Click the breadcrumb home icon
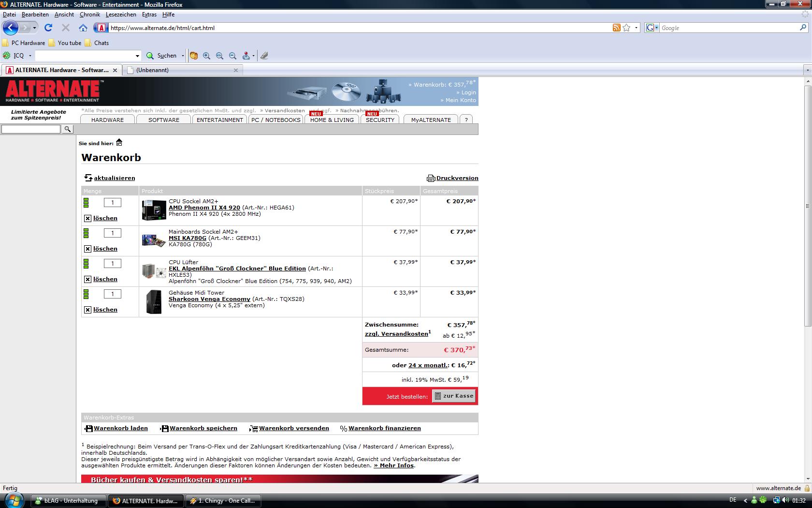This screenshot has width=812, height=508. tap(119, 142)
